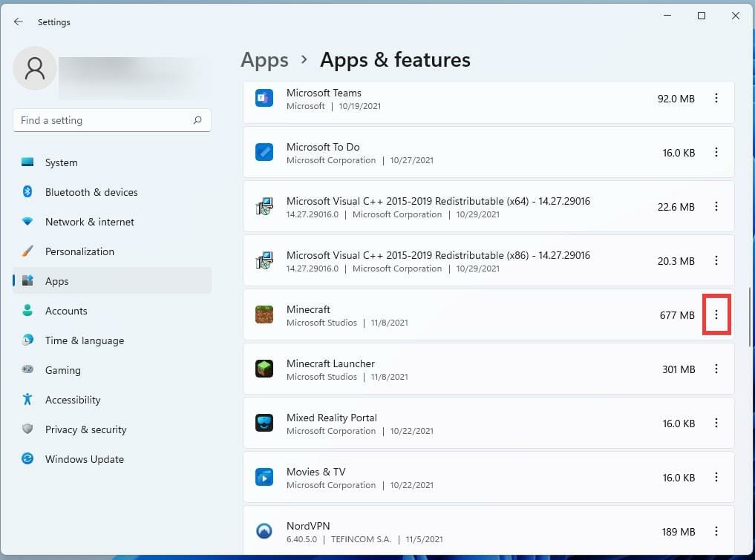Click the Personalization paintbrush icon
The width and height of the screenshot is (755, 560).
(27, 251)
